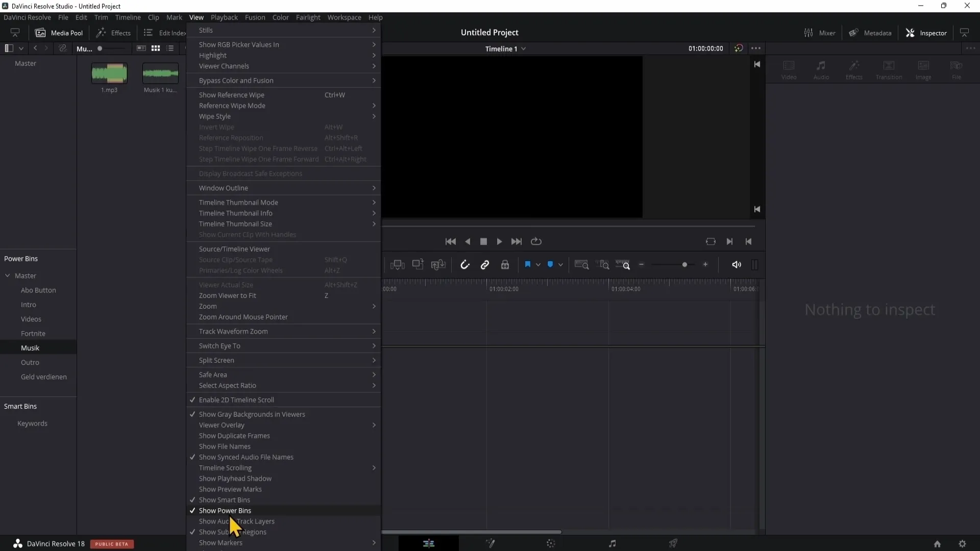980x551 pixels.
Task: Click the Source/Timeline Viewer button
Action: tap(235, 249)
